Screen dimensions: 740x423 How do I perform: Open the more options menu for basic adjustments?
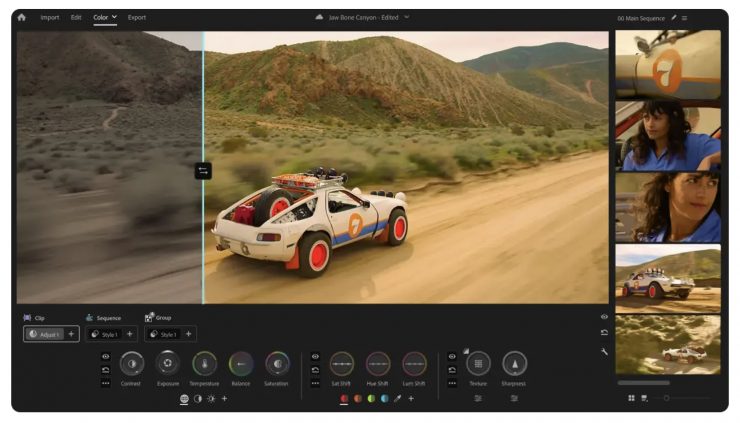pos(105,383)
